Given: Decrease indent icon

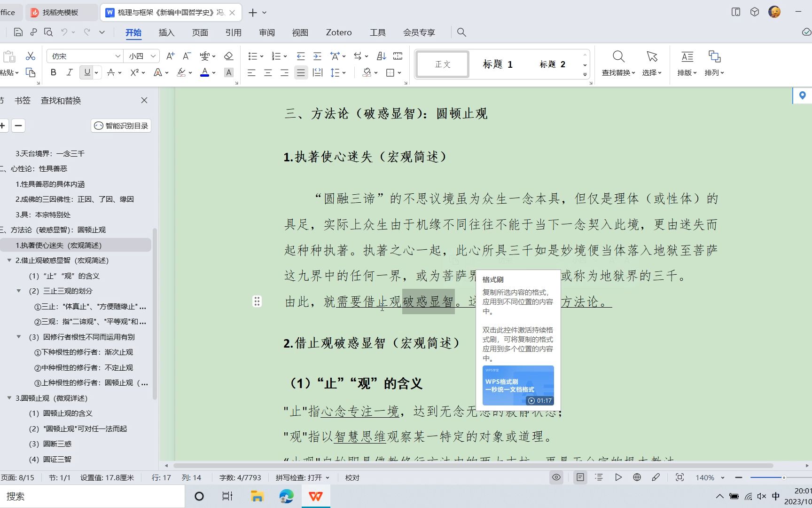Looking at the screenshot, I should [x=301, y=56].
